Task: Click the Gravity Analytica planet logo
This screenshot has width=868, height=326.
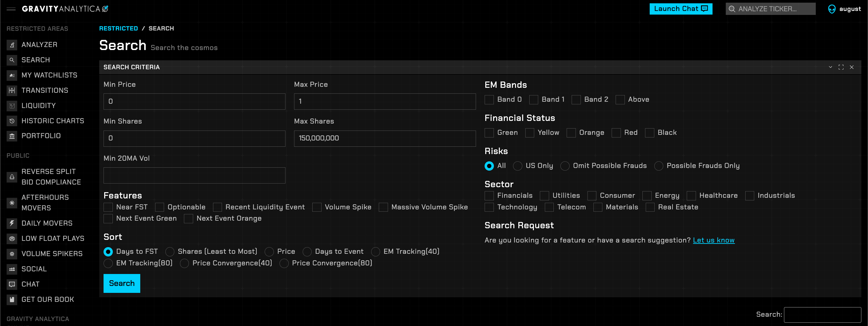Action: pyautogui.click(x=105, y=9)
